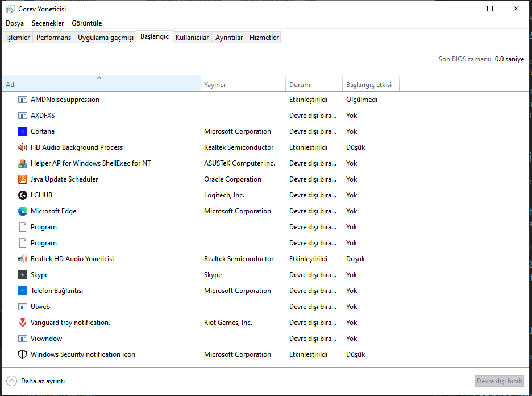Sort by the Yayıncı column header

243,83
